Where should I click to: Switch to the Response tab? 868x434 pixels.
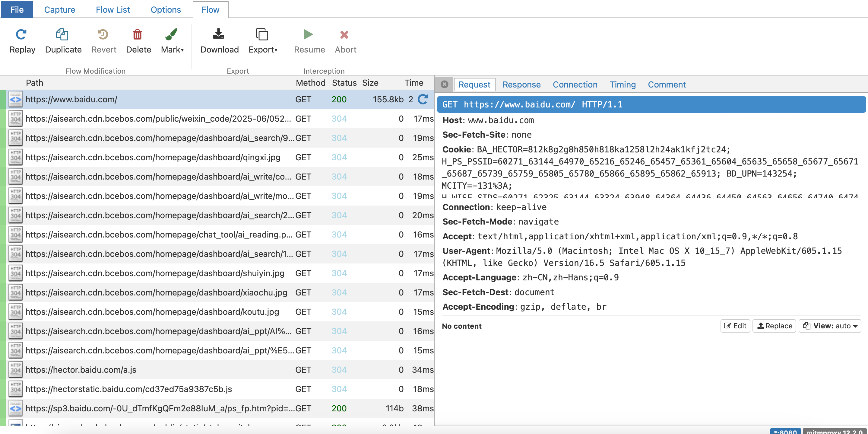pos(521,85)
